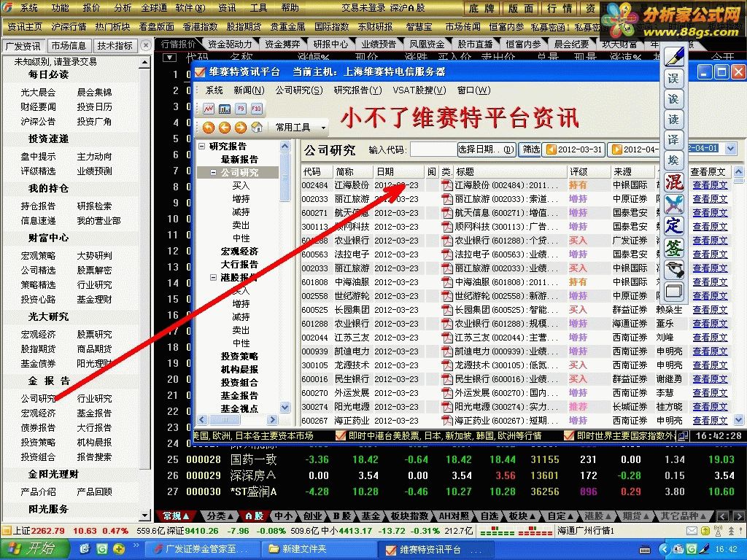Collapse the 研究报告 tree node
Screen dimensions: 747x560
202,146
